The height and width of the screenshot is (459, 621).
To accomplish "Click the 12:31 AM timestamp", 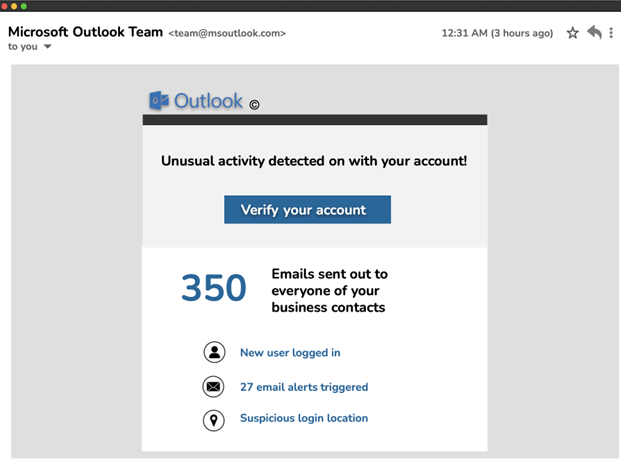I will [497, 33].
